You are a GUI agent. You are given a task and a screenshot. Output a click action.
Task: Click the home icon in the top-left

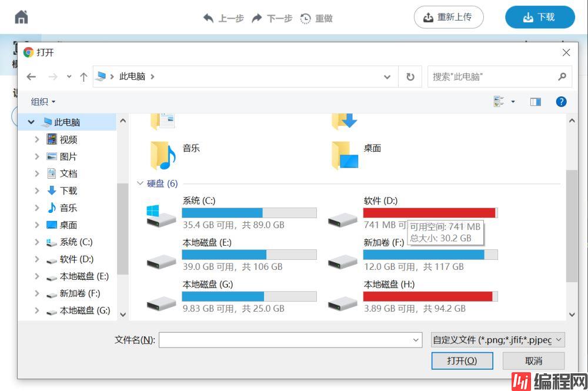(x=21, y=17)
